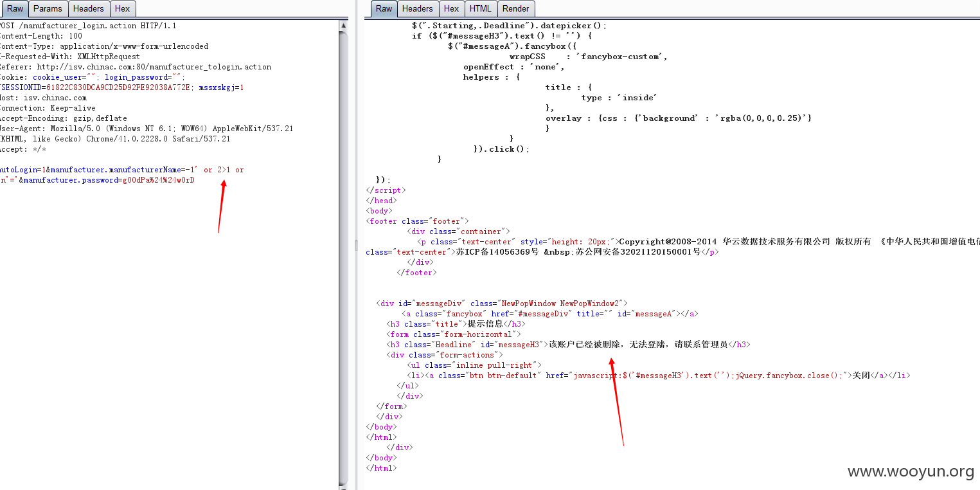
Task: Click the datepicker() script line
Action: click(509, 26)
